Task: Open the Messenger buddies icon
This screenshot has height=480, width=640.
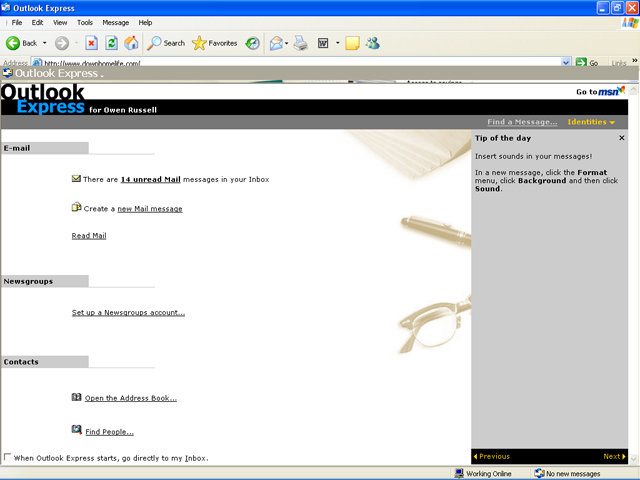Action: 373,43
